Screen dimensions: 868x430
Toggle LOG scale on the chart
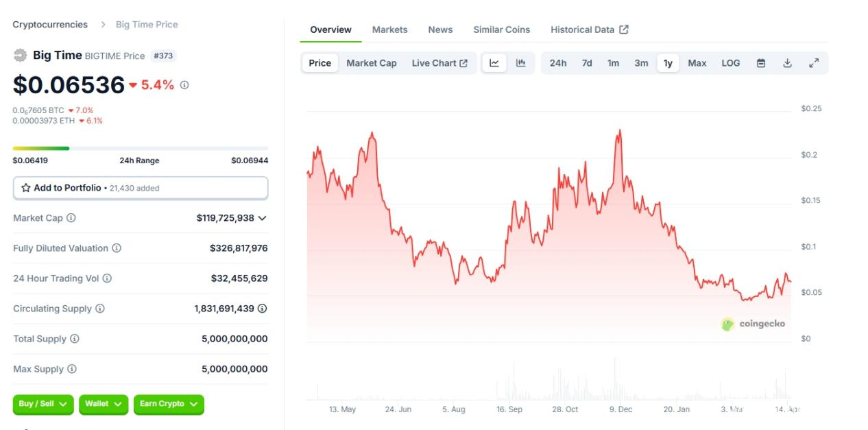click(x=730, y=63)
